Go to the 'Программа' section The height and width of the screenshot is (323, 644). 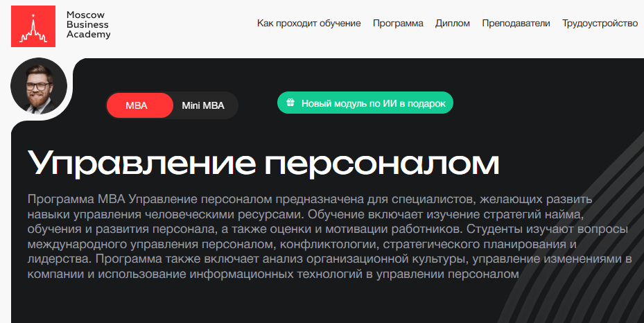point(398,24)
